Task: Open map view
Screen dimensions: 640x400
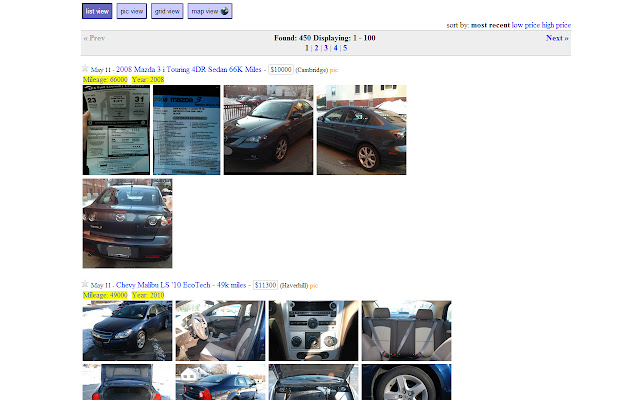Action: 210,11
